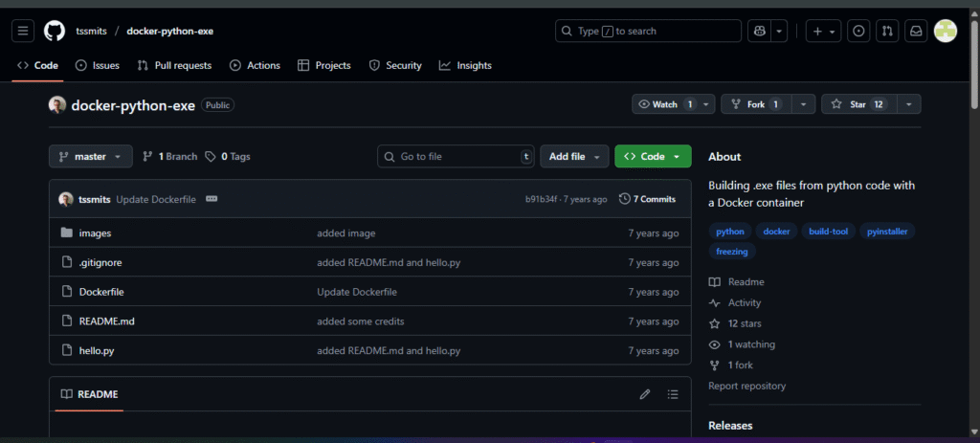The height and width of the screenshot is (443, 980).
Task: Switch to the Actions tab
Action: [x=255, y=66]
